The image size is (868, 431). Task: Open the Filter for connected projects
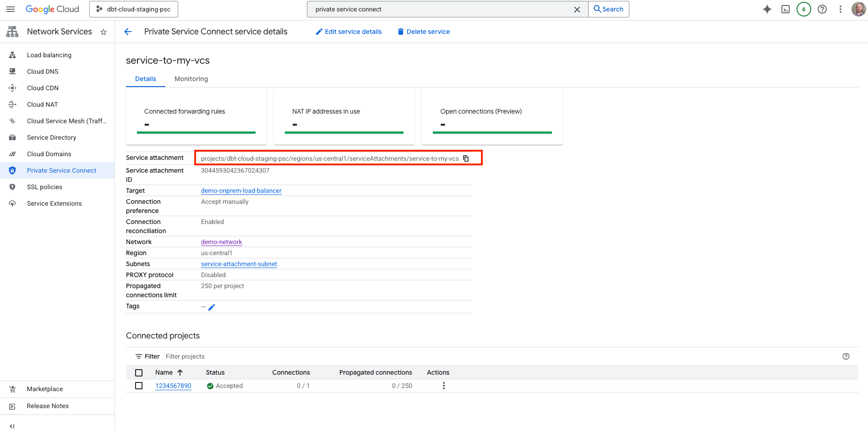[147, 356]
